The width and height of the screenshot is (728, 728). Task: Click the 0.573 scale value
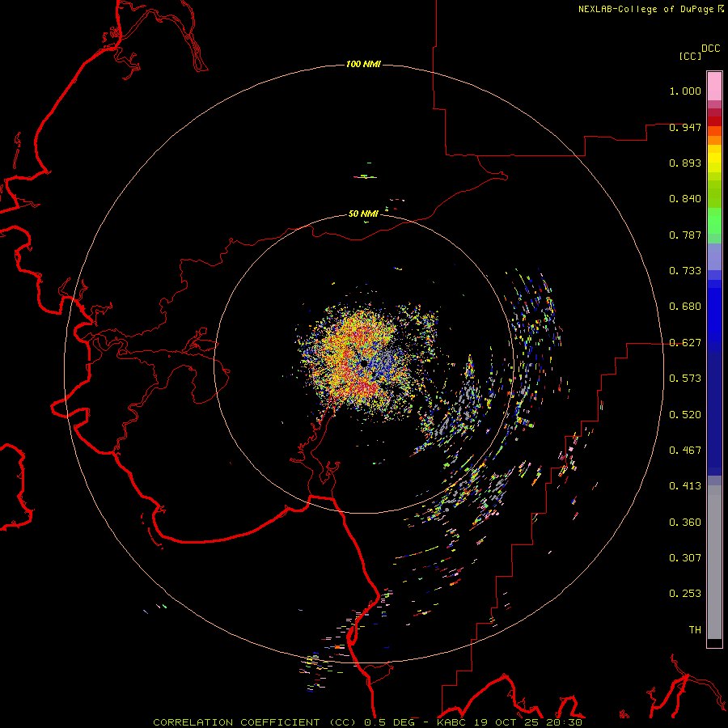pyautogui.click(x=685, y=379)
